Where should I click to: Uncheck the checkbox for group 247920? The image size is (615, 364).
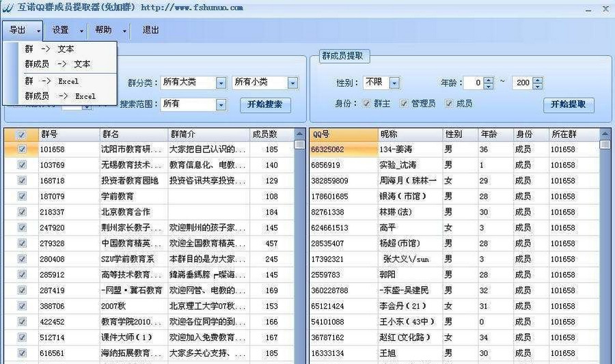(22, 227)
